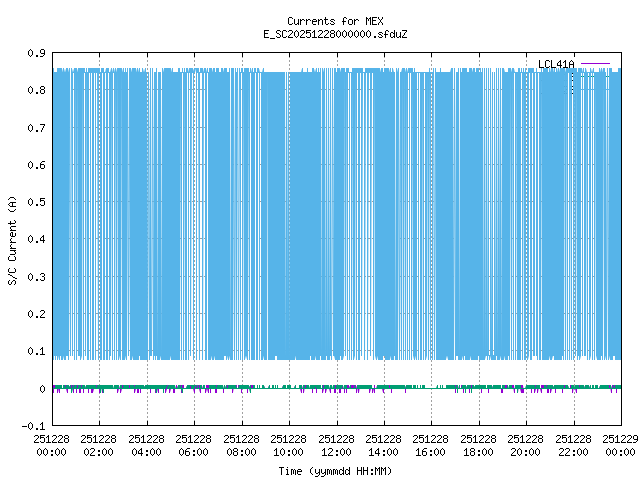
Task: Click the 0.1 y-axis tick label
Action: pyautogui.click(x=35, y=352)
